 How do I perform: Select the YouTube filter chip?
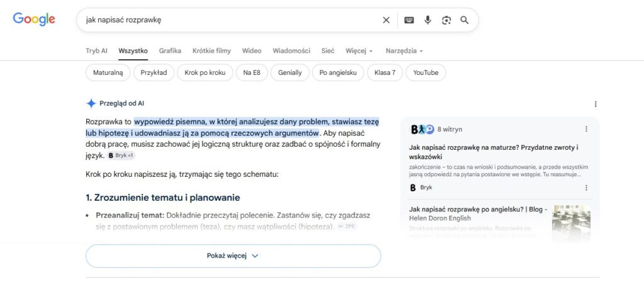[x=426, y=73]
